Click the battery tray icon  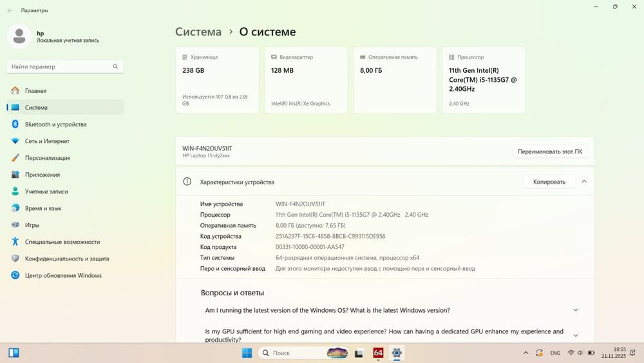(591, 353)
